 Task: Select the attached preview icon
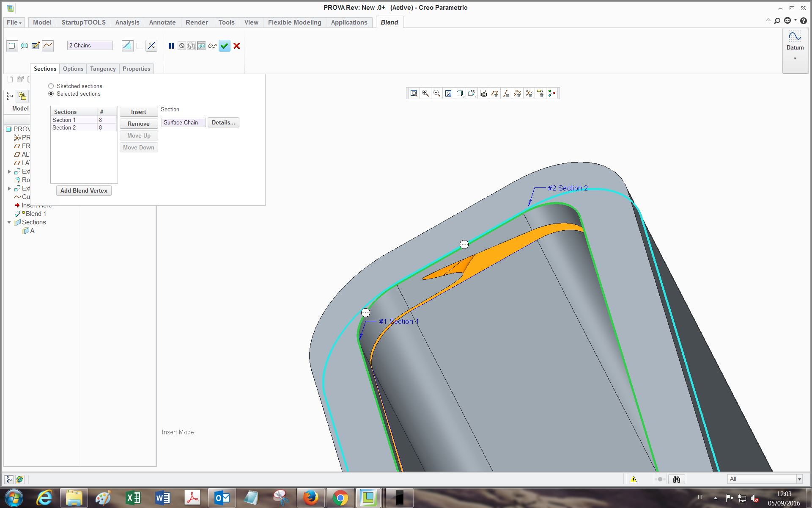point(201,46)
